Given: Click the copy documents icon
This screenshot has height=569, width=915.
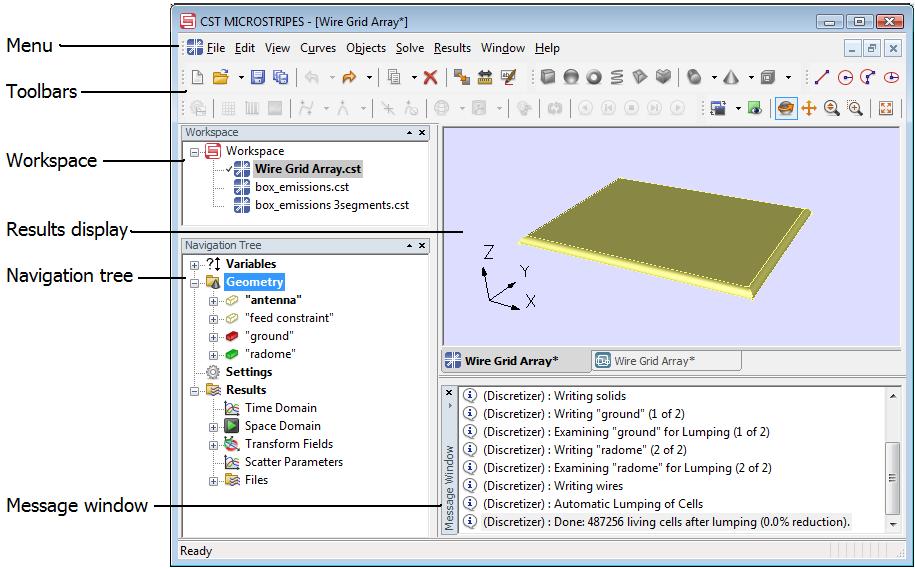Looking at the screenshot, I should click(x=394, y=77).
